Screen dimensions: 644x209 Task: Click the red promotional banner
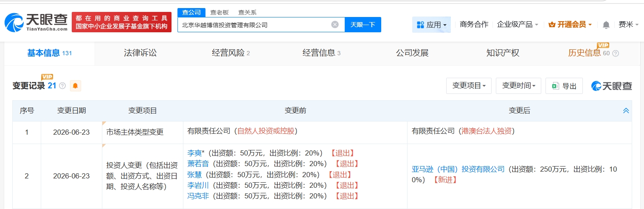(121, 23)
